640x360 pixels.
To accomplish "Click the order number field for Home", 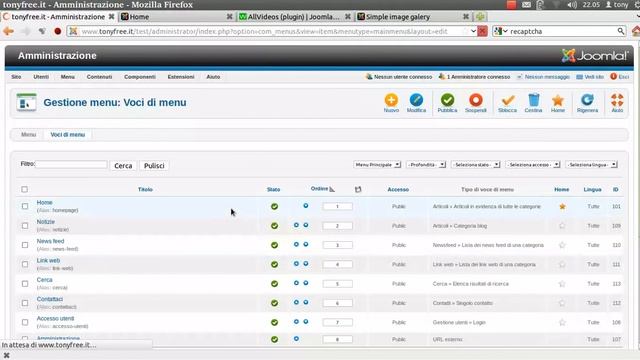I will (338, 207).
